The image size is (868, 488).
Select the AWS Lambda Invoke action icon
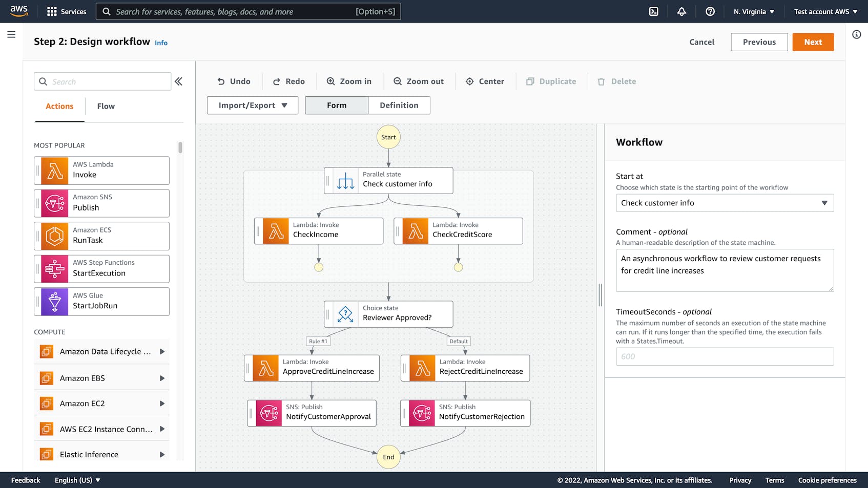tap(53, 170)
